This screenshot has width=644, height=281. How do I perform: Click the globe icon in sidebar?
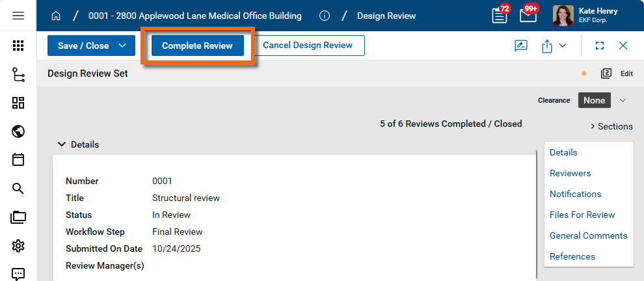tap(18, 131)
